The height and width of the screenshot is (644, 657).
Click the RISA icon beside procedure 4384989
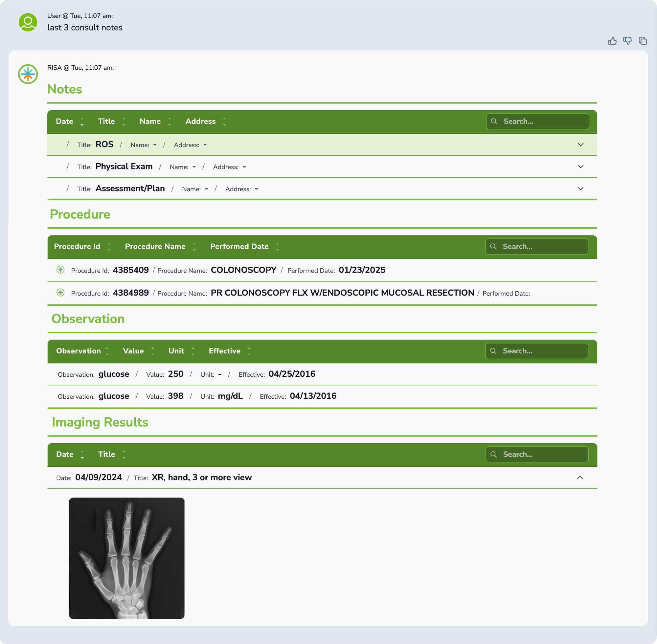[60, 293]
